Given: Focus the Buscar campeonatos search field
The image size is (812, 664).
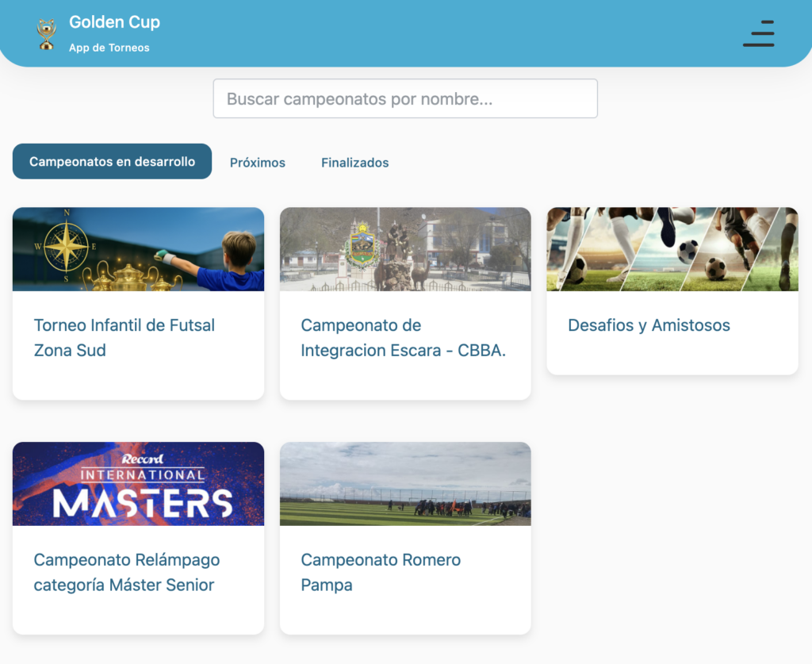Looking at the screenshot, I should 405,98.
